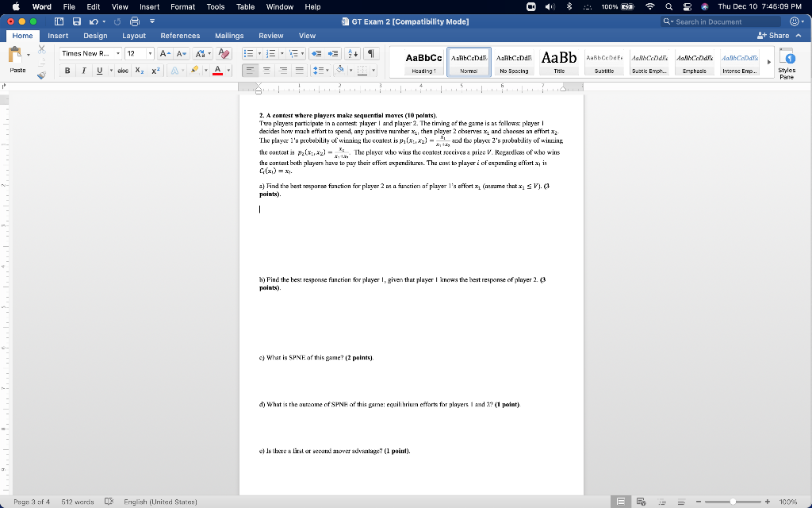Open the font size dropdown
Viewport: 812px width, 508px height.
click(x=150, y=53)
